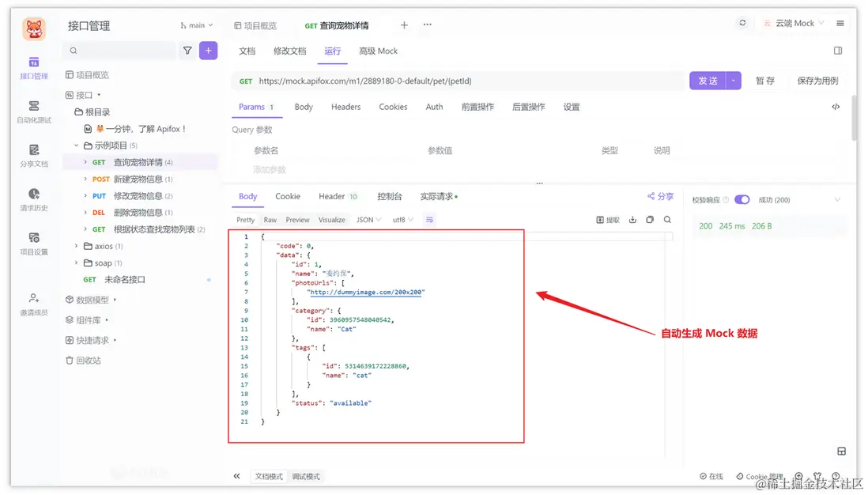This screenshot has width=868, height=495.
Task: Search within the response body
Action: [x=668, y=220]
